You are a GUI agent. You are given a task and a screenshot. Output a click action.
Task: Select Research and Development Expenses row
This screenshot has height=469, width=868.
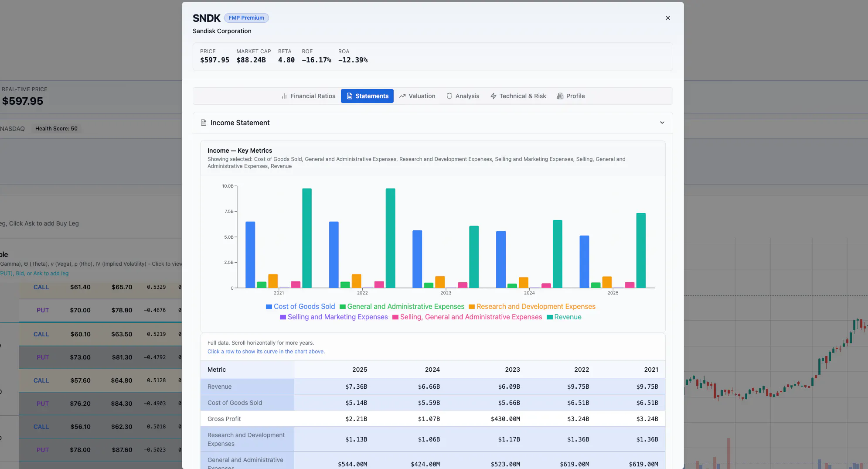click(x=432, y=439)
